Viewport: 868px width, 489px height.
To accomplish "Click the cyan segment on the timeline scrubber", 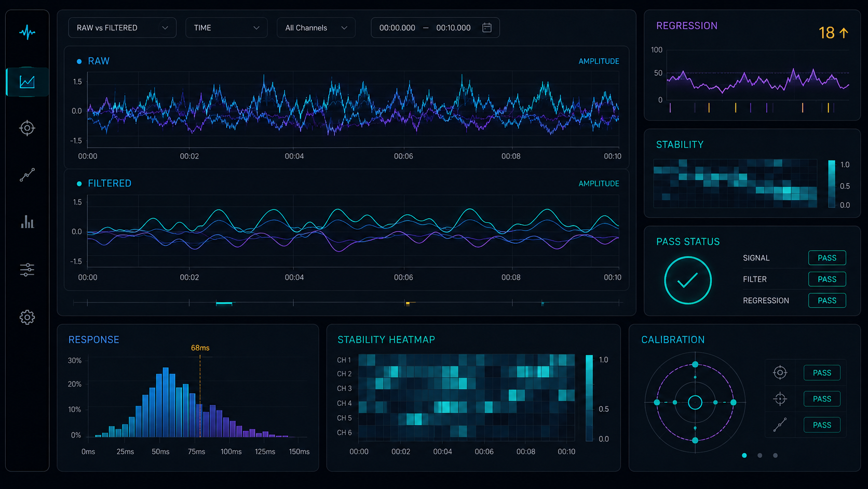I will (224, 303).
